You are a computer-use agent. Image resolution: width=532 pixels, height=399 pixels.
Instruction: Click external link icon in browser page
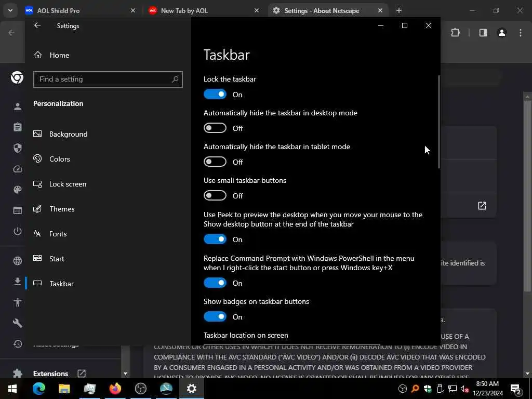(482, 206)
